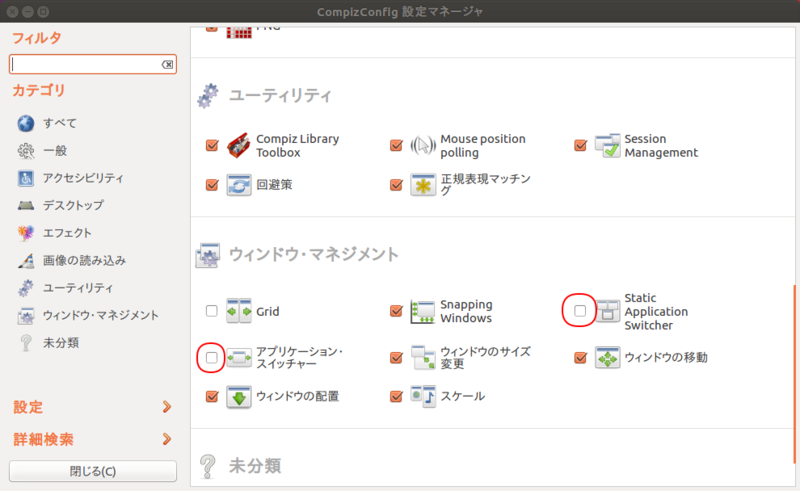Select the アクセシビリティ category

tap(83, 178)
